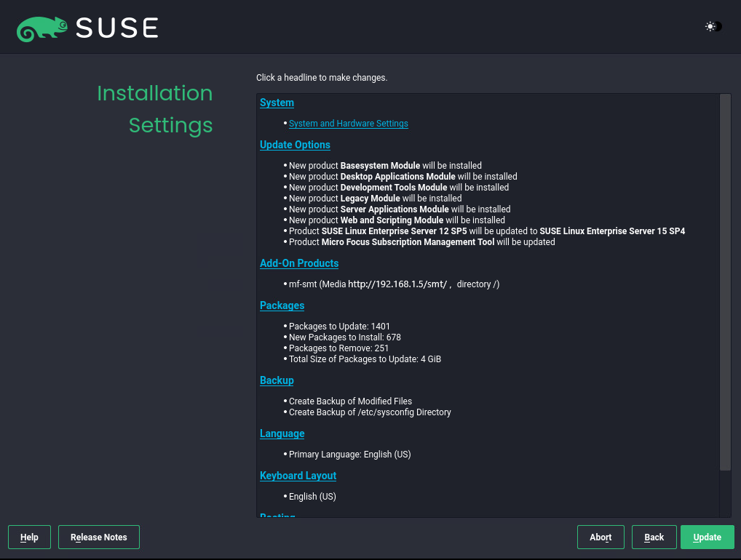
Task: Open the Packages headline
Action: [282, 305]
